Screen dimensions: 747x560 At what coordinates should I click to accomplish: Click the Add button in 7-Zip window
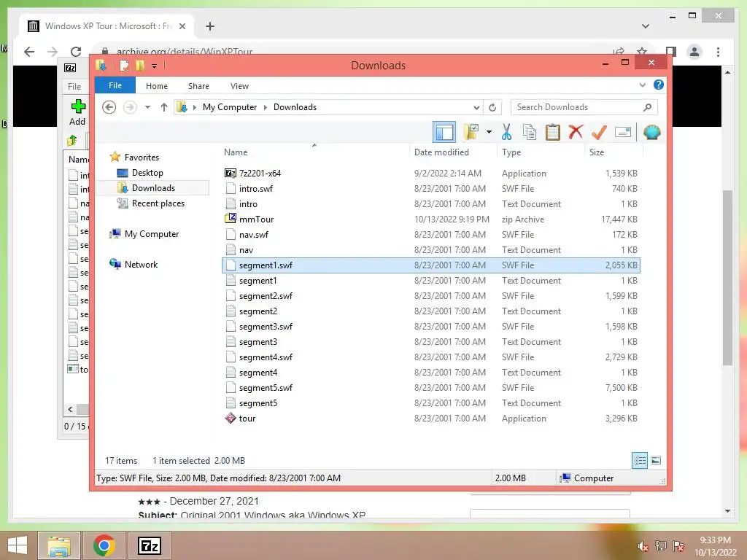77,112
